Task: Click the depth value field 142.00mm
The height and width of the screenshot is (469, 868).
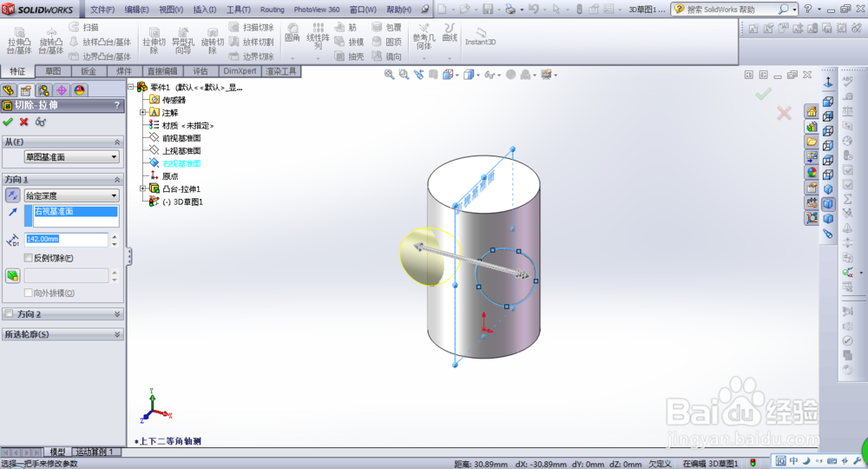Action: 67,239
